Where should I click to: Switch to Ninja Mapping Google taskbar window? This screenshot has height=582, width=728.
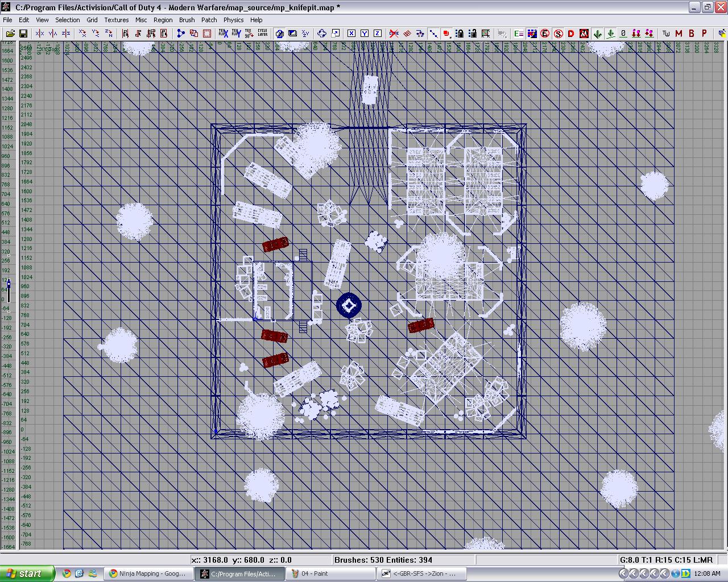click(x=147, y=573)
